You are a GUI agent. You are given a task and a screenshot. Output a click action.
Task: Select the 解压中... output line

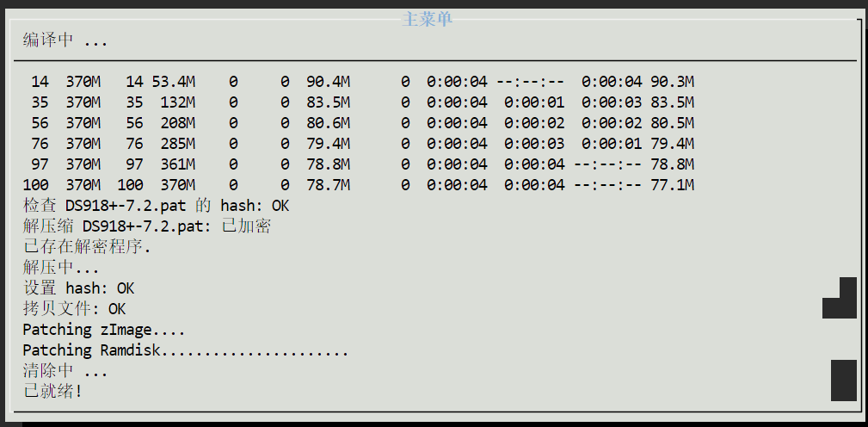(61, 267)
